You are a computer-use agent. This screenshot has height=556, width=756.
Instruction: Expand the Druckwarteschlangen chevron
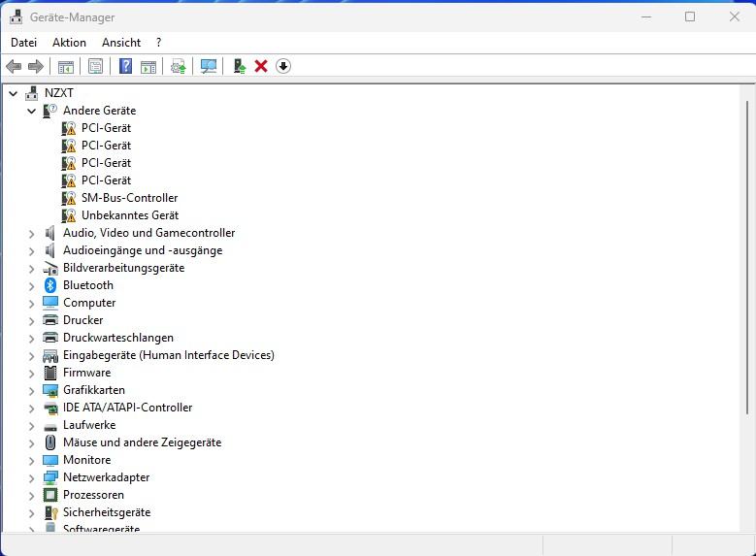[32, 339]
